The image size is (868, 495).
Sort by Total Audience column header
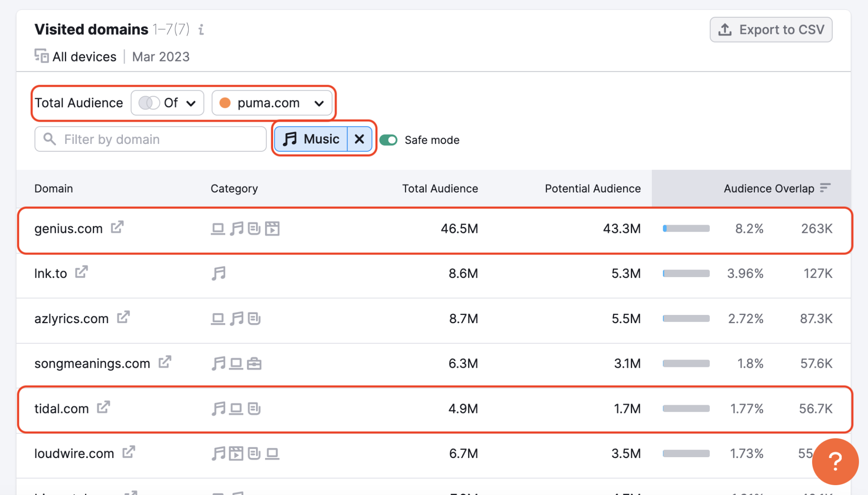click(440, 189)
